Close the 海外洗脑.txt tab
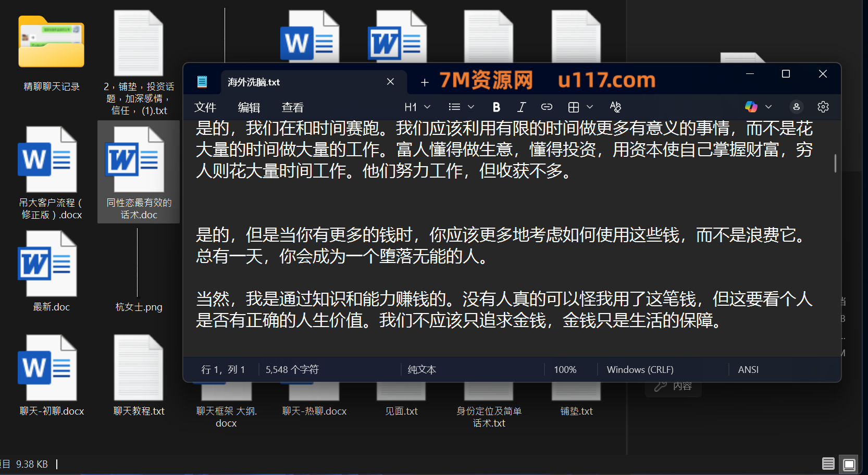 (x=390, y=82)
